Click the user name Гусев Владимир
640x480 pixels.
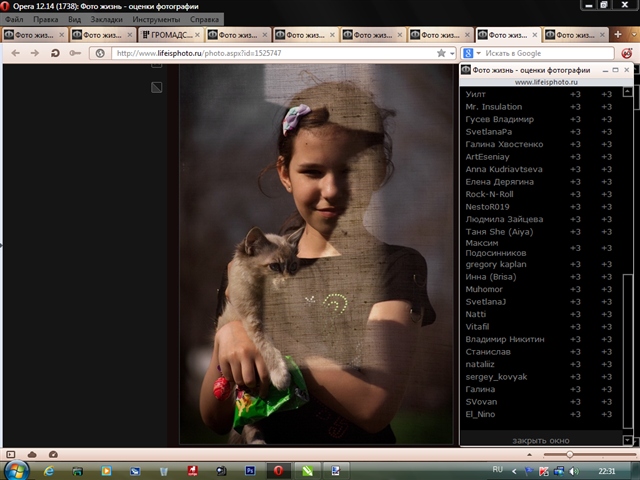click(x=500, y=120)
